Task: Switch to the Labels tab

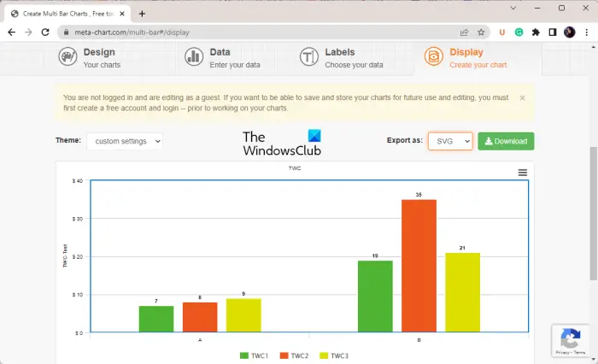Action: coord(342,57)
